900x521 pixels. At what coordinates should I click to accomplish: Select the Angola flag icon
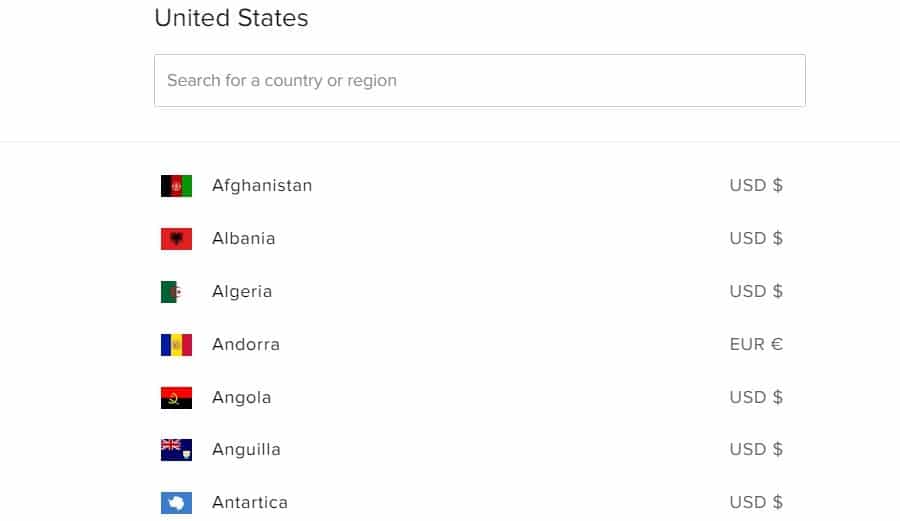click(x=176, y=398)
